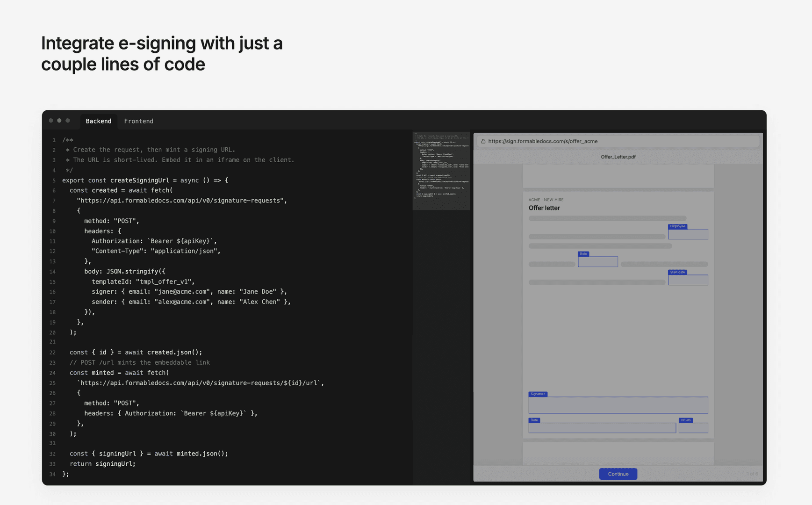This screenshot has width=812, height=505.
Task: Click the 'const minted = await fetch(' line
Action: coord(119,373)
